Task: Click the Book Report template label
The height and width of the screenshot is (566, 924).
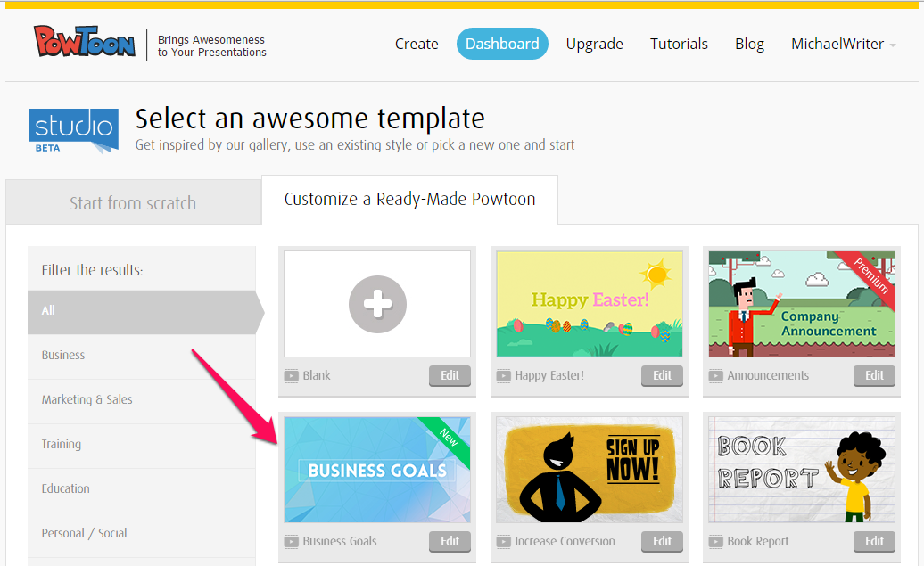Action: coord(758,541)
